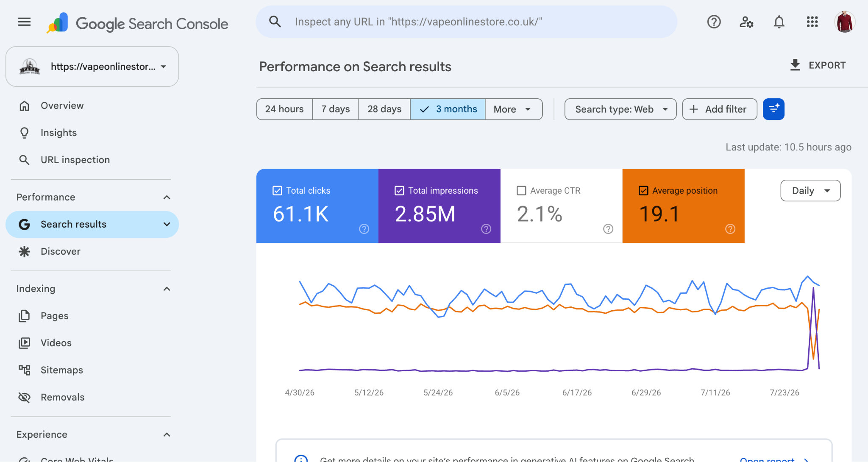Collapse the Indexing section chevron
868x462 pixels.
coord(167,289)
